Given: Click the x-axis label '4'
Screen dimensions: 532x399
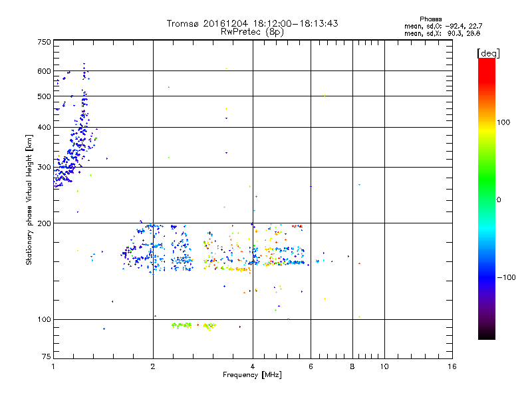Looking at the screenshot, I should (253, 366).
